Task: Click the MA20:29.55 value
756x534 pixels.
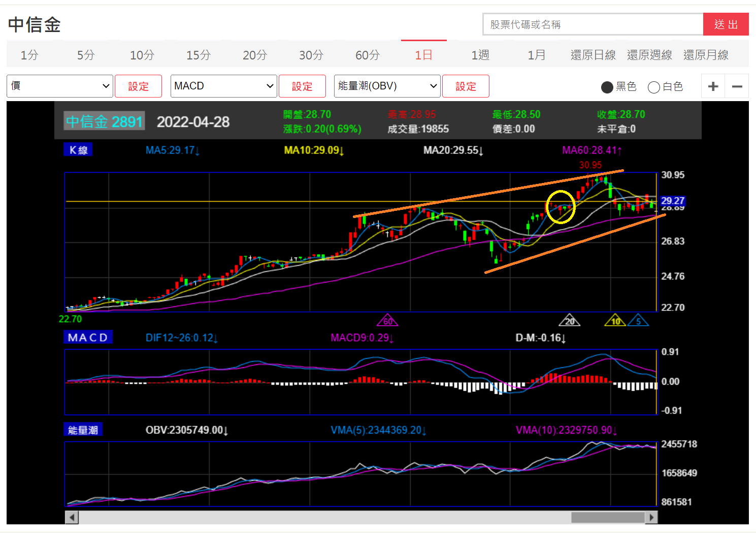Action: 453,150
